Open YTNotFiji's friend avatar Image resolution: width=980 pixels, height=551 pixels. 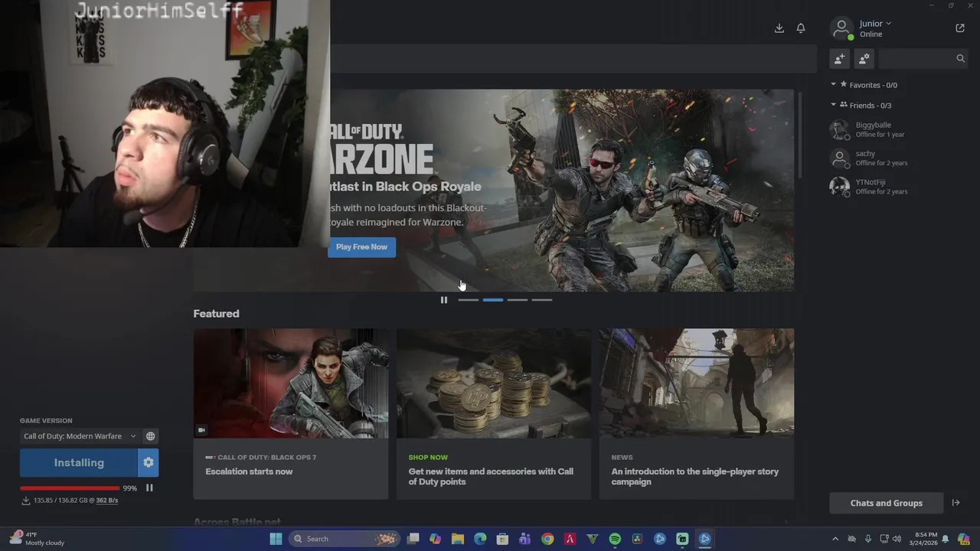(x=840, y=187)
